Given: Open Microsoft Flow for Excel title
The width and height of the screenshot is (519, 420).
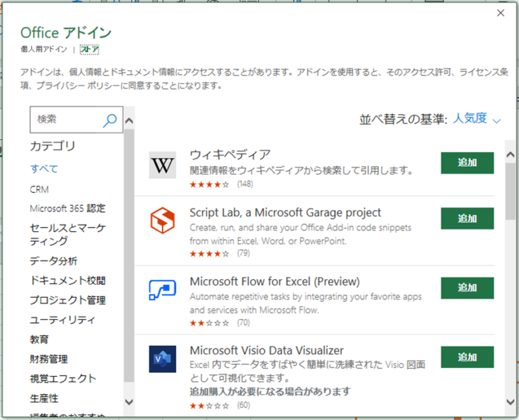Looking at the screenshot, I should tap(275, 282).
